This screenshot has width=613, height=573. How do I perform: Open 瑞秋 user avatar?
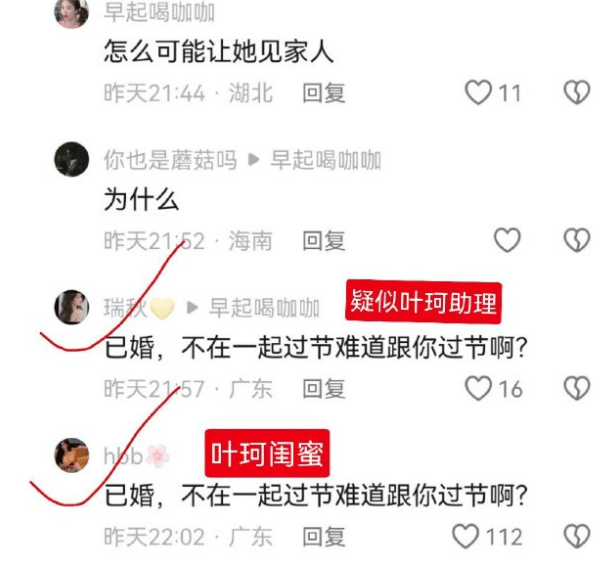(72, 307)
